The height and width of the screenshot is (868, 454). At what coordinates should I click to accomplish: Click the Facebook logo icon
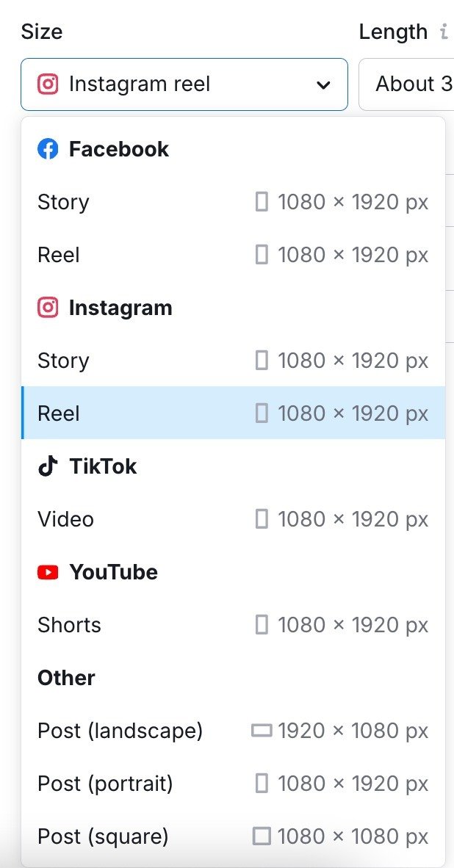click(48, 148)
